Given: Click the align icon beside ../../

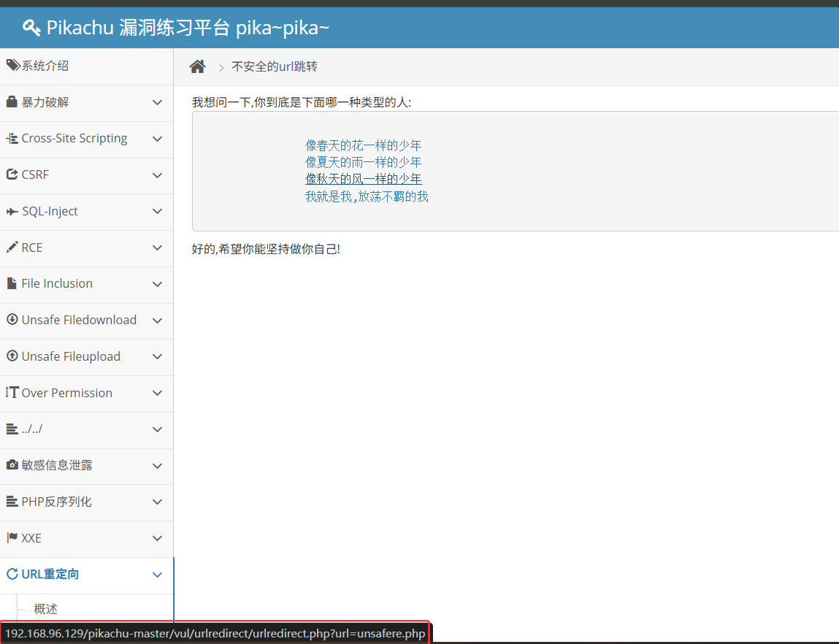Looking at the screenshot, I should point(12,429).
